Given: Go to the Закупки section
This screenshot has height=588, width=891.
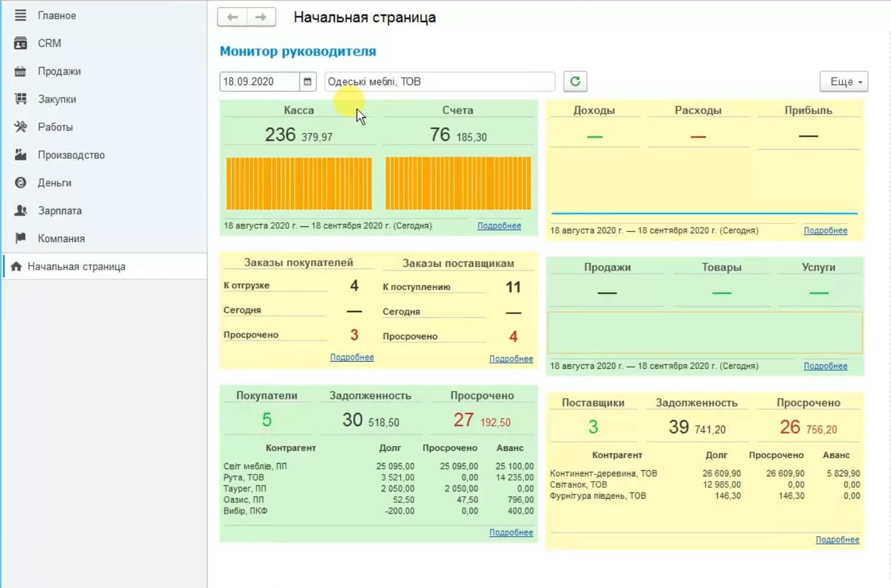Looking at the screenshot, I should pos(57,99).
